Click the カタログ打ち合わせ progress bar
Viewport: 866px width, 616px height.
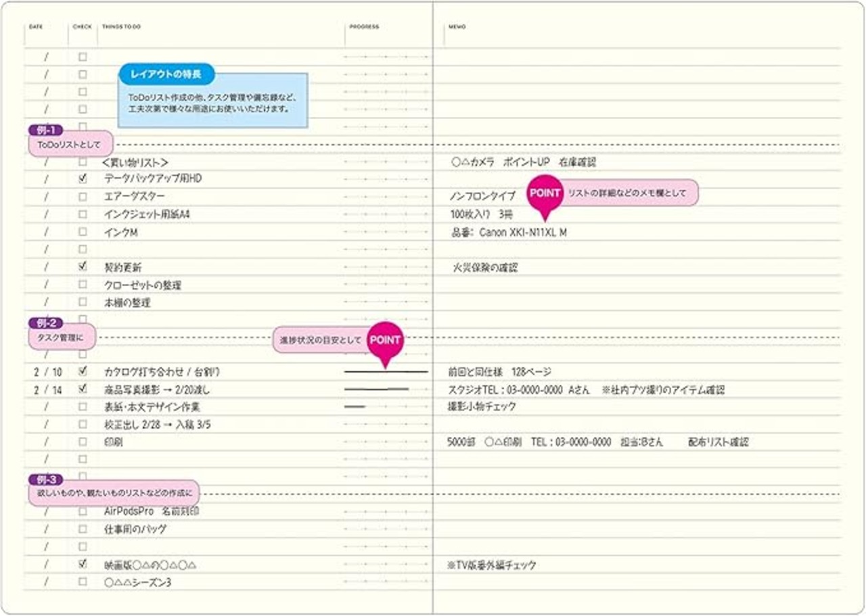click(386, 372)
